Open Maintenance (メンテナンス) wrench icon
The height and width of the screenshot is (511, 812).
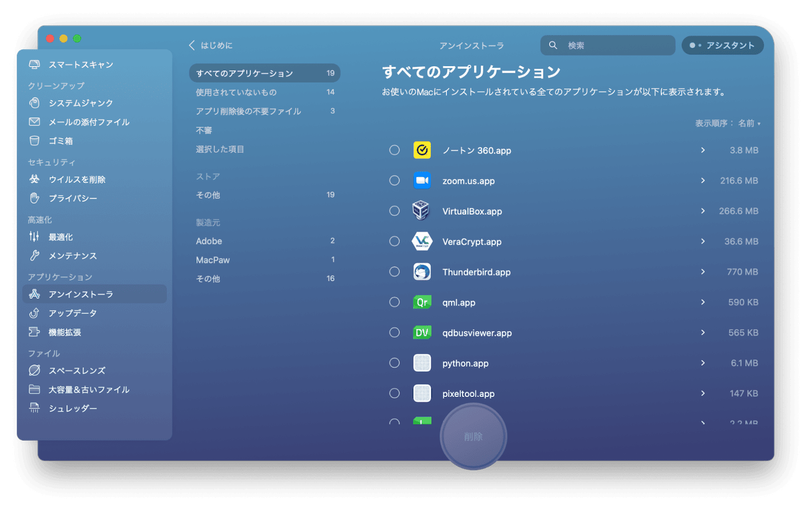point(35,256)
